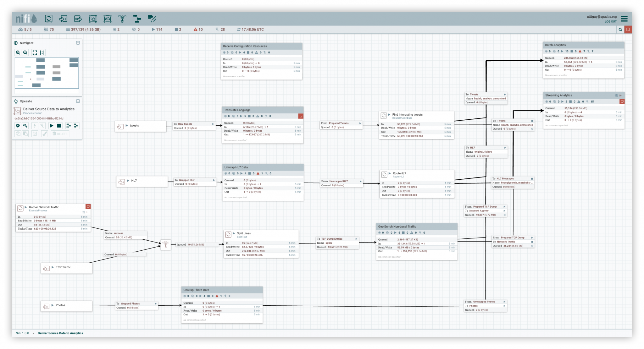
Task: Open process group configuration gear
Action: point(18,126)
